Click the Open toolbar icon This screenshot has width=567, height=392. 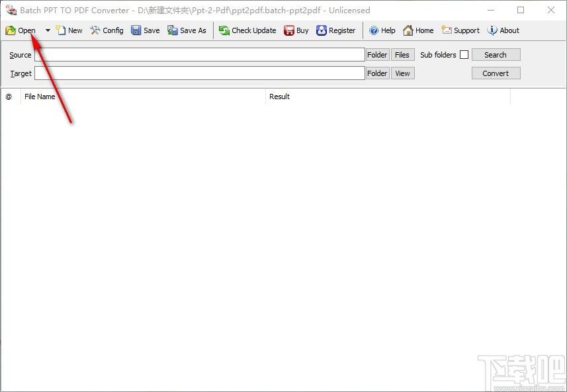[x=11, y=30]
